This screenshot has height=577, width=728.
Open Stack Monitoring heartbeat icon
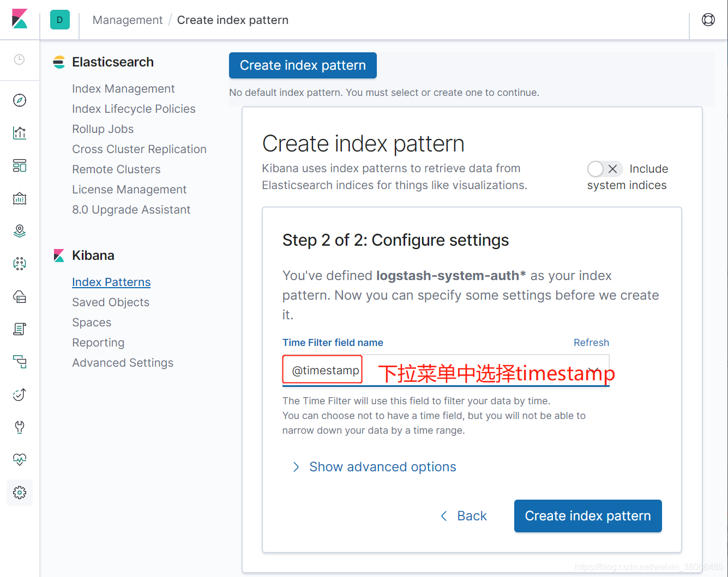coord(20,460)
